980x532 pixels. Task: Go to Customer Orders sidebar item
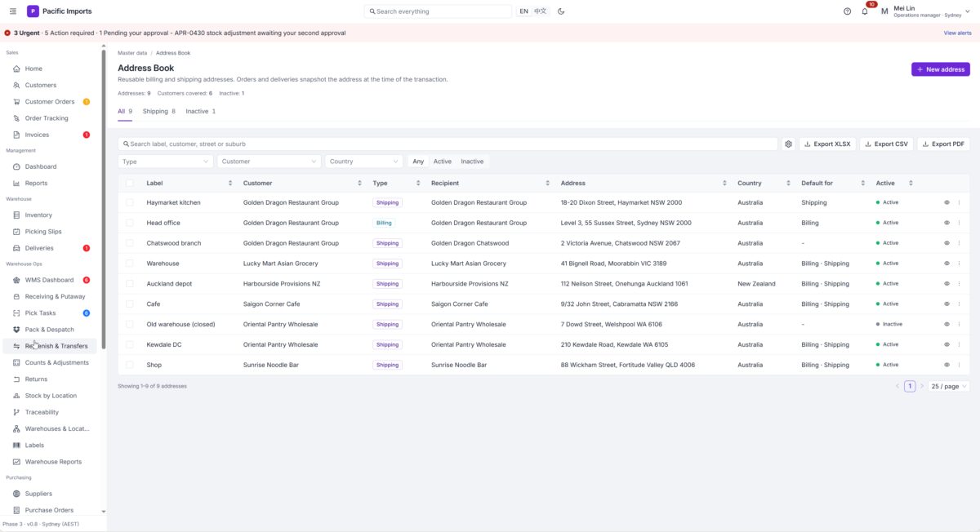point(51,102)
